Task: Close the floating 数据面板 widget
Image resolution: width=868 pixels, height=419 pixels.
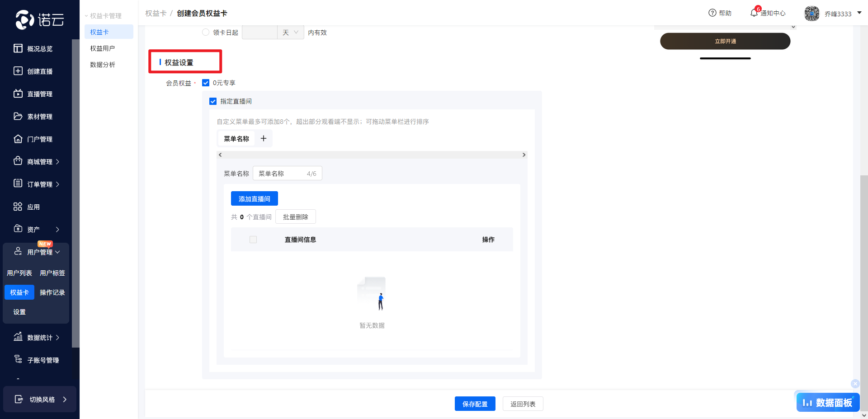Action: (855, 384)
